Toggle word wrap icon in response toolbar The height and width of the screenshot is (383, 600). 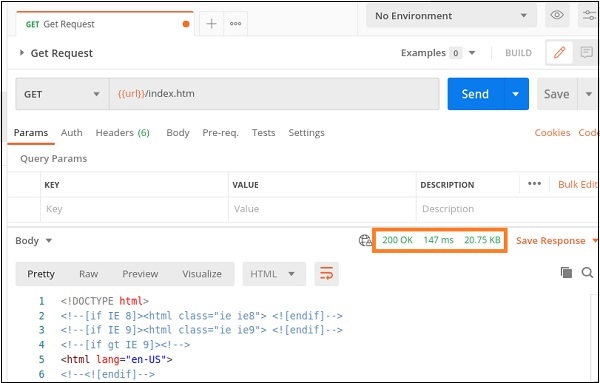326,274
